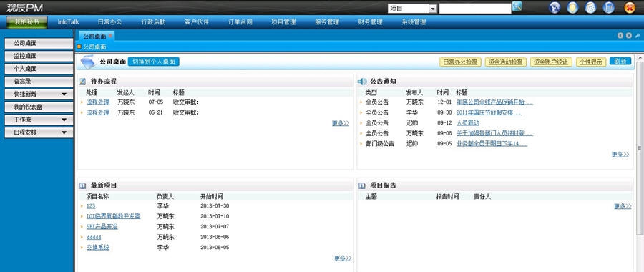
Task: Expand the 快捷新增 sidebar menu
Action: click(39, 94)
